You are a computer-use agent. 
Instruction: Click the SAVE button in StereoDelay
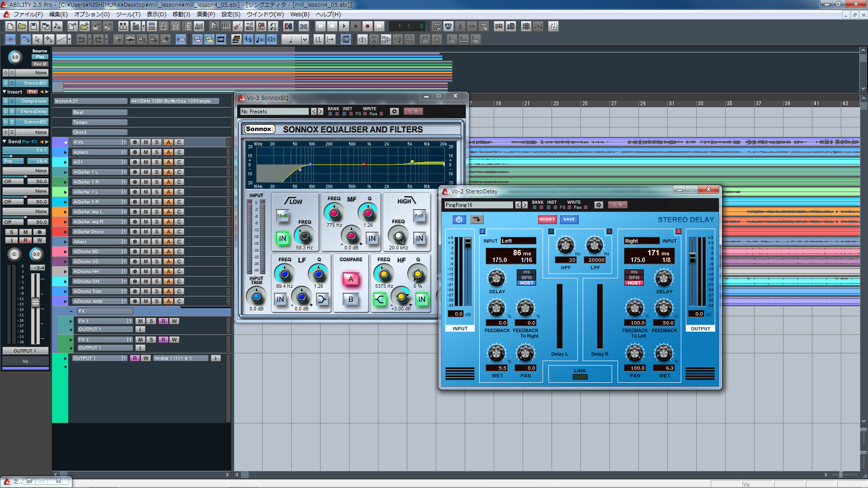(x=569, y=220)
